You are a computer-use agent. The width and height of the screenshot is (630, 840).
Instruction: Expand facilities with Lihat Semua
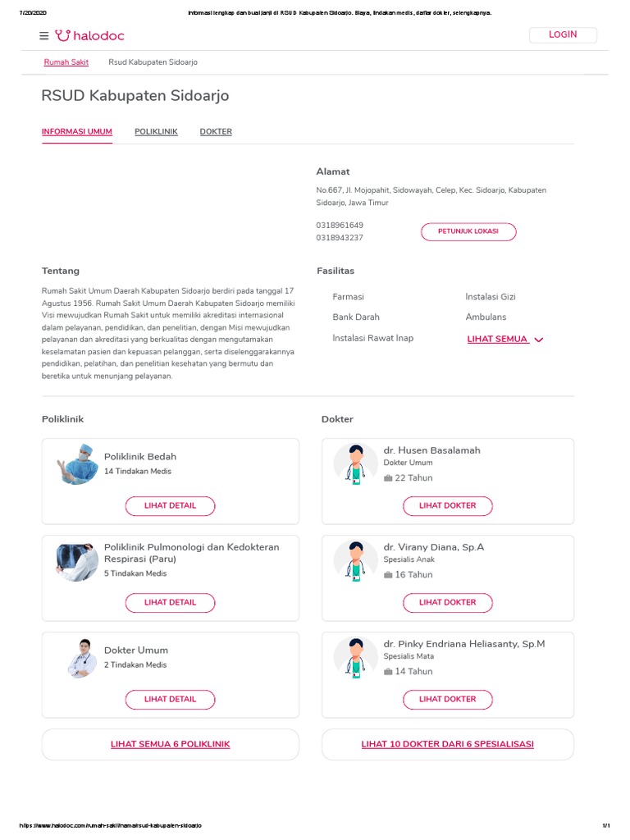click(x=505, y=339)
